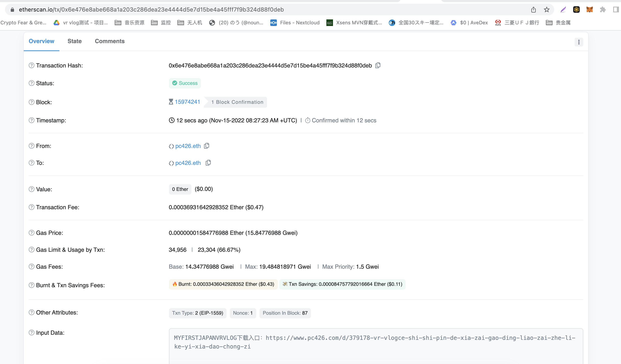Click the Confirmed within 12 secs text
This screenshot has width=621, height=364.
(x=344, y=120)
